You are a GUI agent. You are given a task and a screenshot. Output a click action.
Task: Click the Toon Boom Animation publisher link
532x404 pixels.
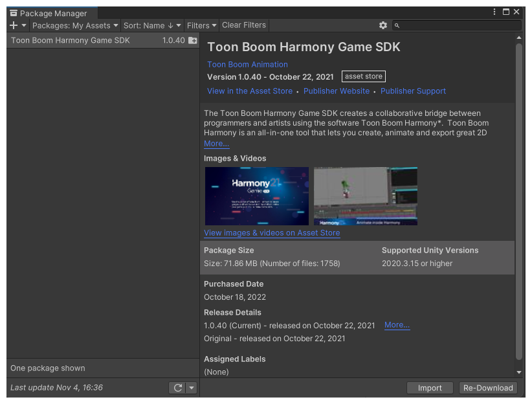tap(247, 65)
